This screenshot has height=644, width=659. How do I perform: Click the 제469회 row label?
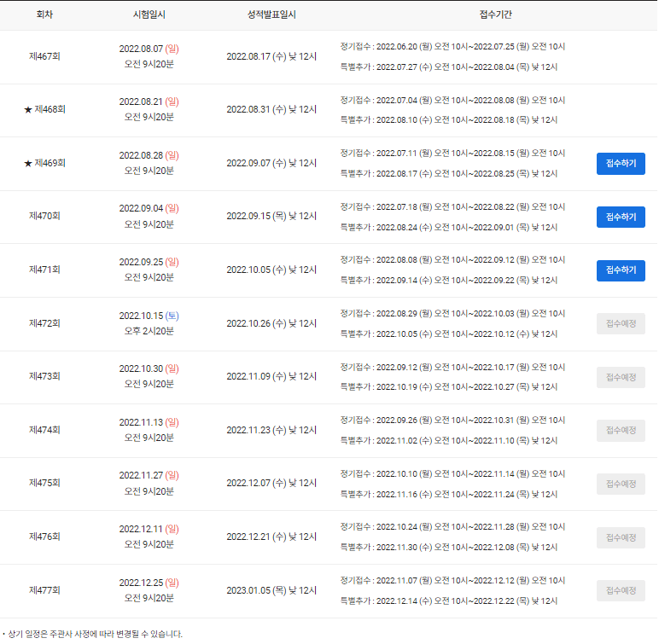point(50,163)
